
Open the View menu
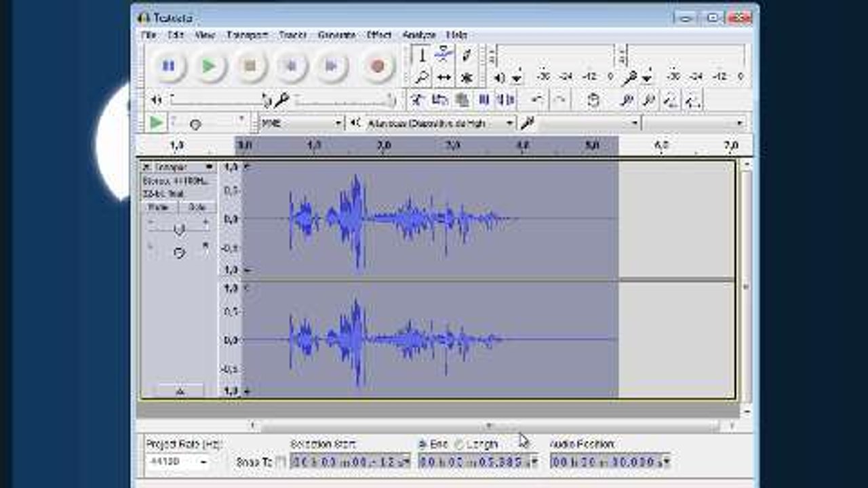205,35
